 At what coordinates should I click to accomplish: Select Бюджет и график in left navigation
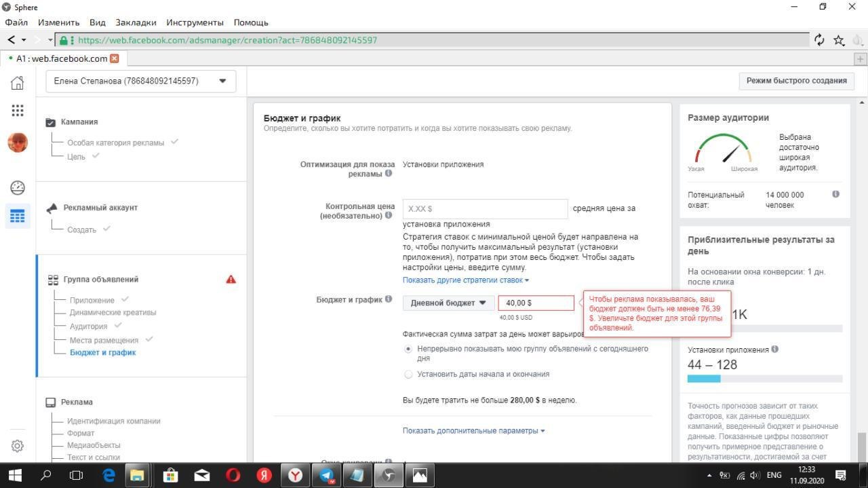(102, 352)
